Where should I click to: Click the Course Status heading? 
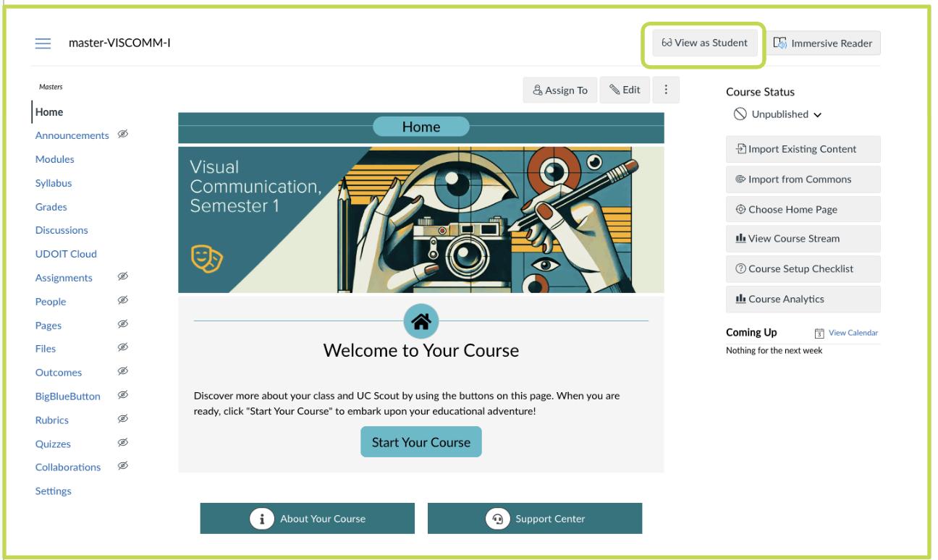tap(760, 93)
